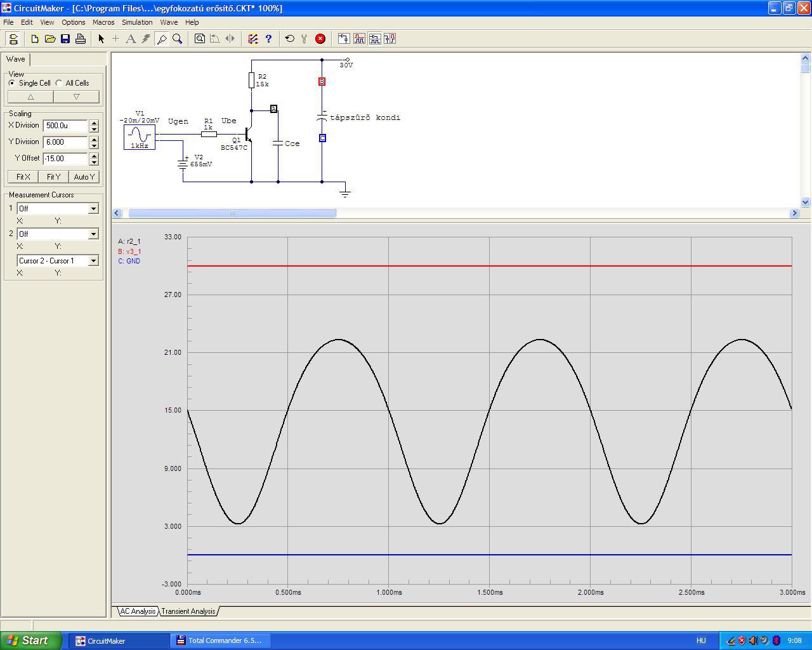This screenshot has width=812, height=650.
Task: Increase the X Division value
Action: [x=94, y=123]
